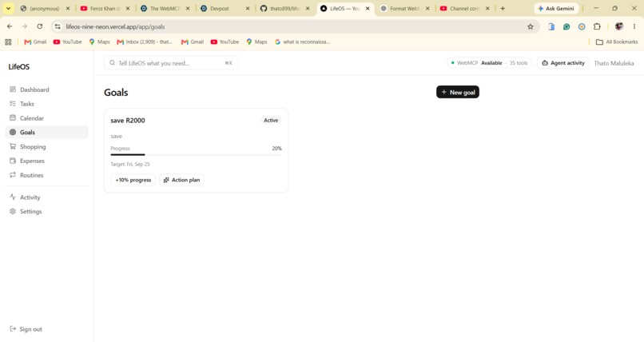Click the address bar URL
The image size is (644, 342).
coord(115,26)
